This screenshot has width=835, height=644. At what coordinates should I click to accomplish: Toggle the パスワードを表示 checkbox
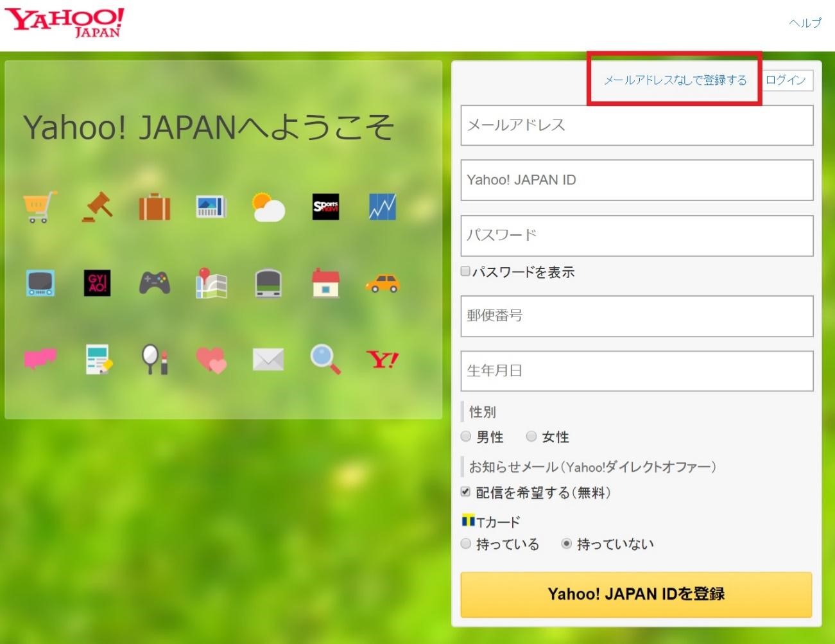pyautogui.click(x=465, y=271)
